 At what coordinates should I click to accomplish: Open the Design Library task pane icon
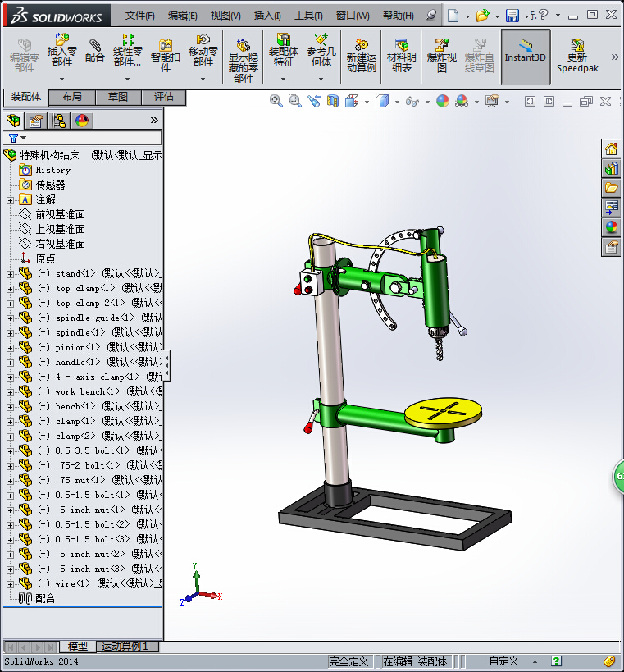click(x=611, y=168)
